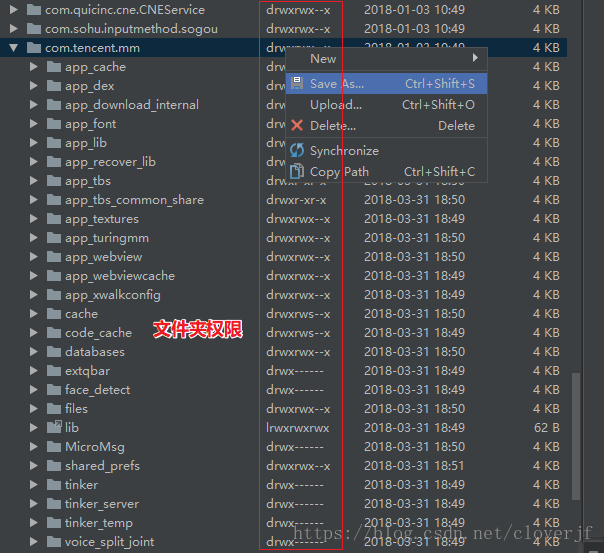Click cache permissions drwxrws--x
The image size is (604, 553).
(298, 314)
